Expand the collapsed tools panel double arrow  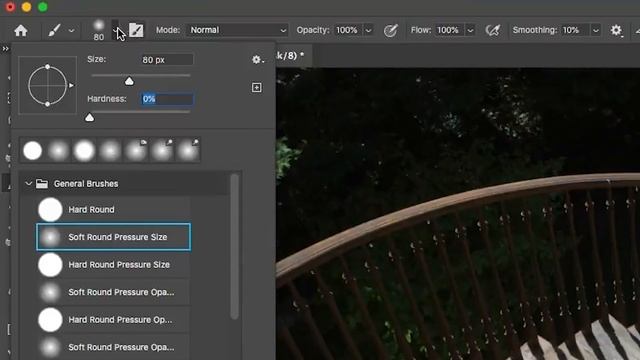(5, 49)
